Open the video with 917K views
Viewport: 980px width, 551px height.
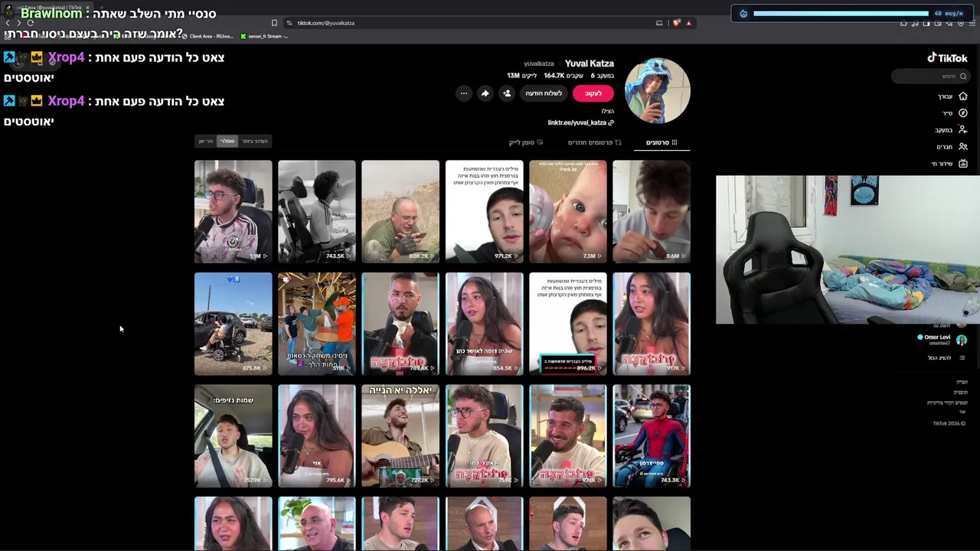652,324
